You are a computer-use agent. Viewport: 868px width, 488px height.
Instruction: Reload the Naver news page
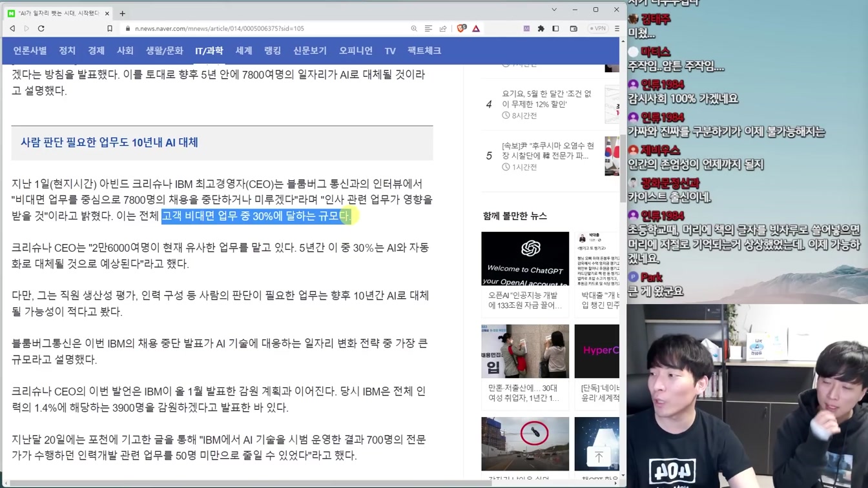[41, 28]
